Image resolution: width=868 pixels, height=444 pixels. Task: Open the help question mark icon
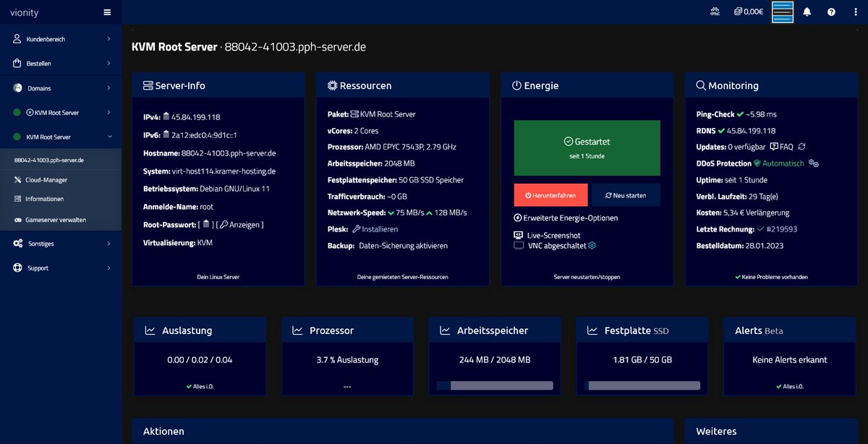[831, 12]
